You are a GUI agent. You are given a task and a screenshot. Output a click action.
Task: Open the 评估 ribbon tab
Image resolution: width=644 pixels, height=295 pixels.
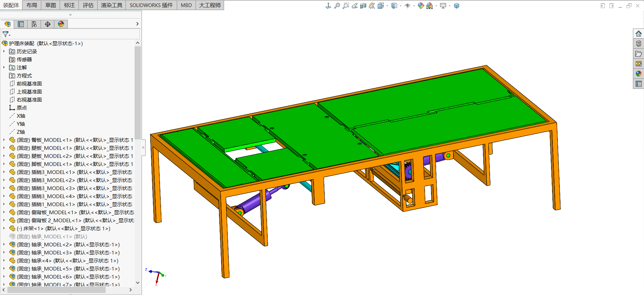[88, 5]
